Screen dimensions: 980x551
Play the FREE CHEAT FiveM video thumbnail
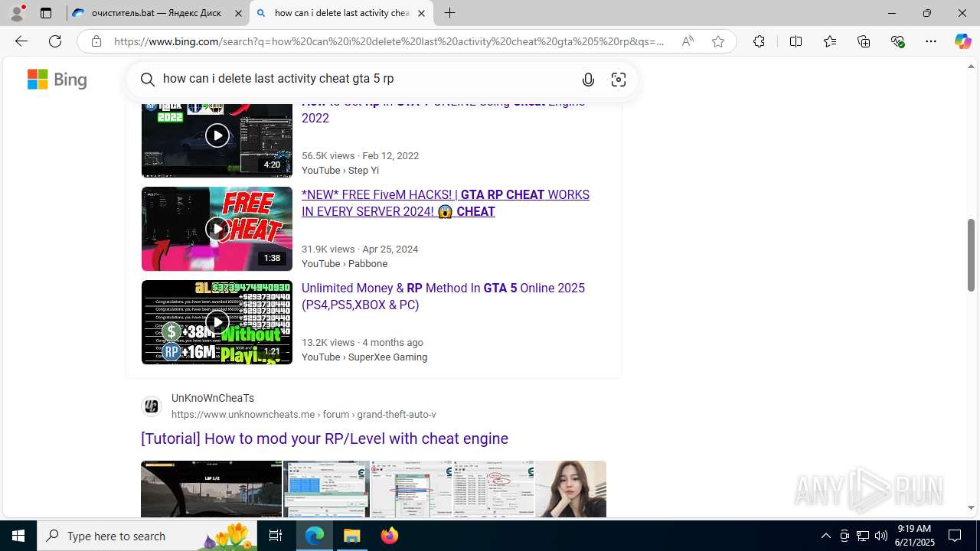(x=217, y=229)
